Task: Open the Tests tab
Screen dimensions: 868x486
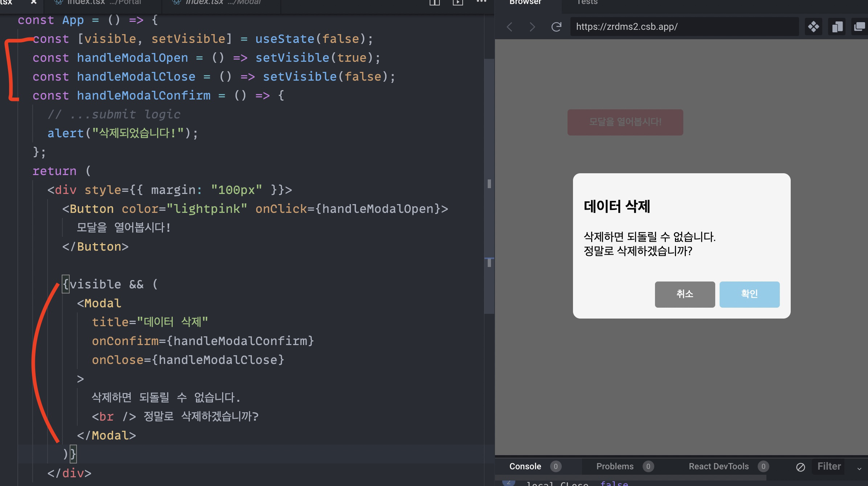Action: pos(587,2)
